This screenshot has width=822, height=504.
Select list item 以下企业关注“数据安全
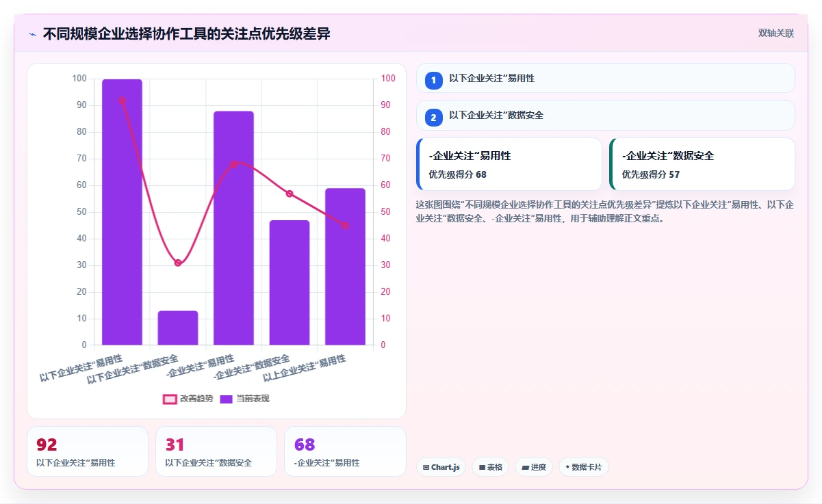click(x=606, y=115)
